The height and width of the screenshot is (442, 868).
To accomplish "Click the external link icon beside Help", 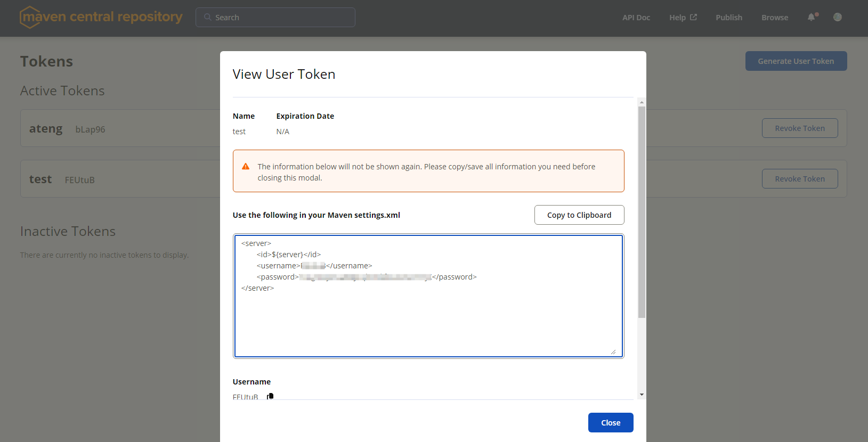I will 693,17.
